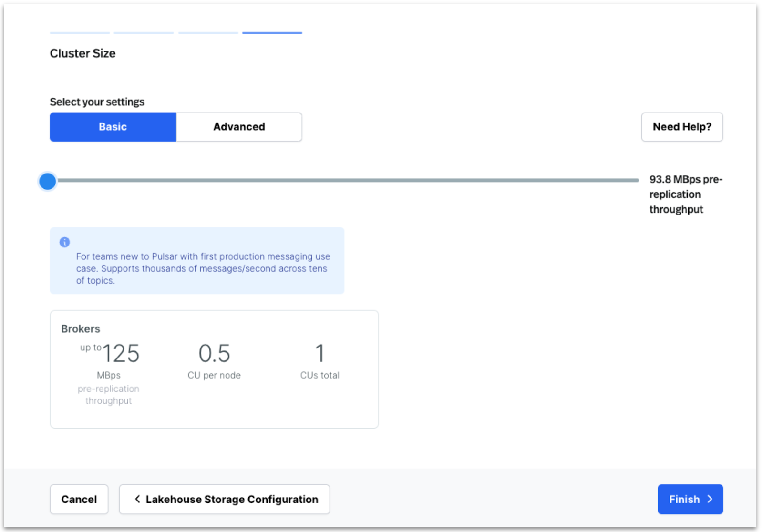
Task: Click the left chevron before Lakehouse Storage Configuration
Action: [137, 499]
